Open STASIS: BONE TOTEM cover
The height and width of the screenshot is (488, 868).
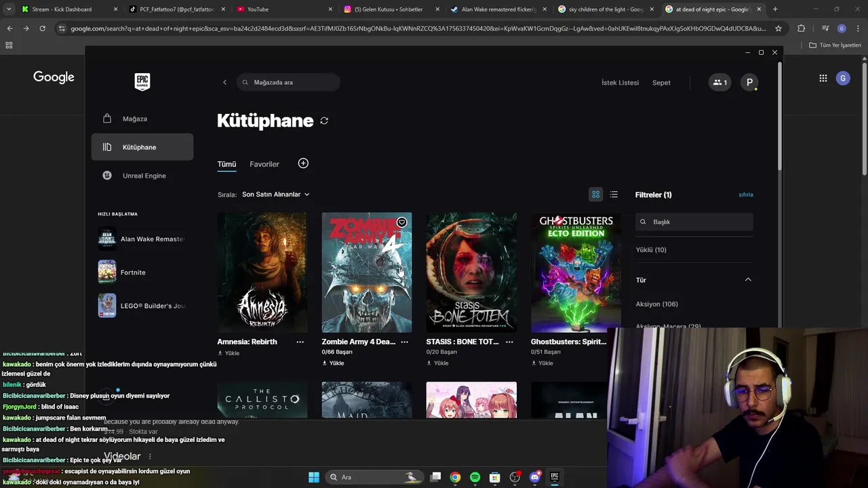(x=471, y=272)
